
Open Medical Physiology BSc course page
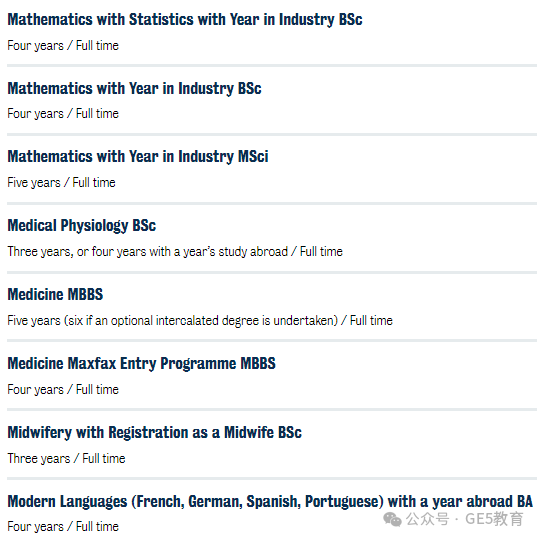[82, 226]
